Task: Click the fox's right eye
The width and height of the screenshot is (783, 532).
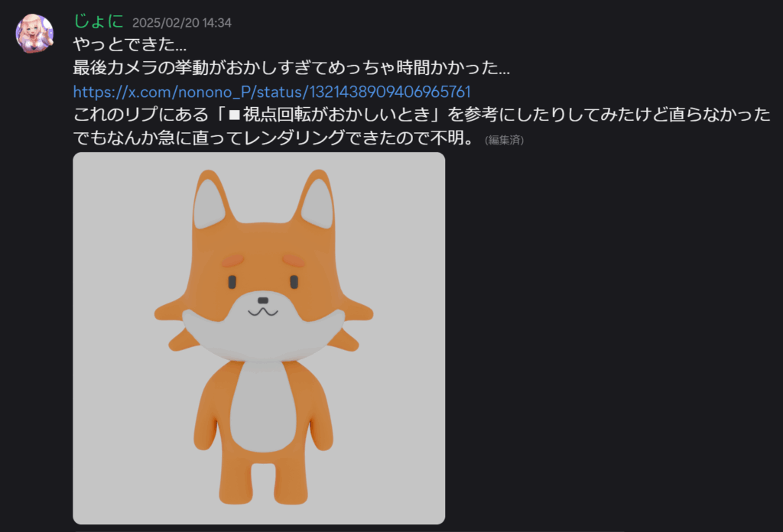Action: 294,282
